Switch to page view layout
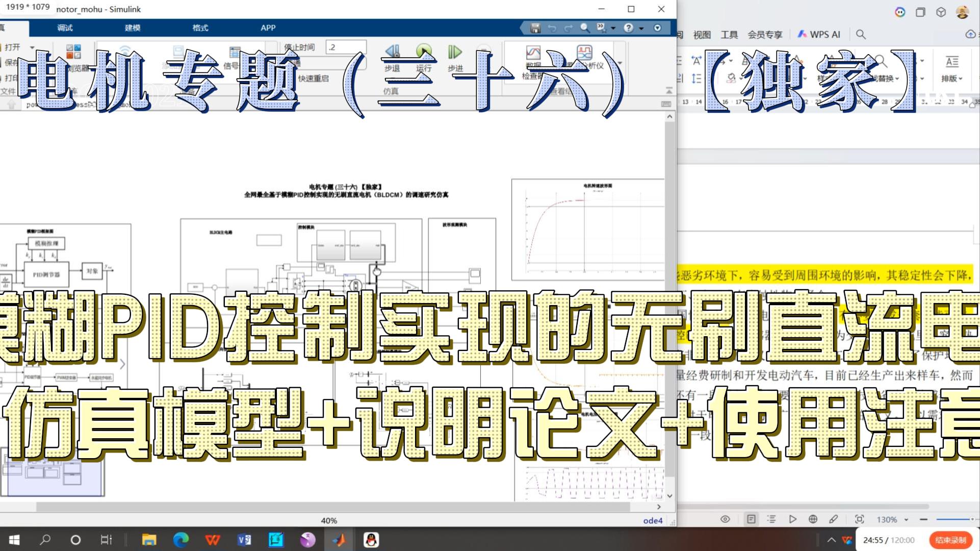Image resolution: width=980 pixels, height=551 pixels. click(751, 519)
